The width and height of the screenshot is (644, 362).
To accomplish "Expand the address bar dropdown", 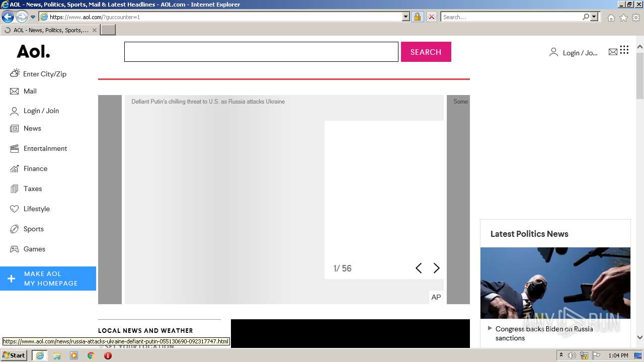I will [x=406, y=17].
